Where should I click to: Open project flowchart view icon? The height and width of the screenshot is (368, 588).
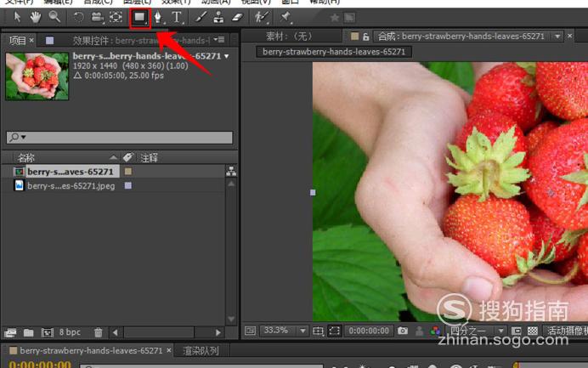point(231,172)
